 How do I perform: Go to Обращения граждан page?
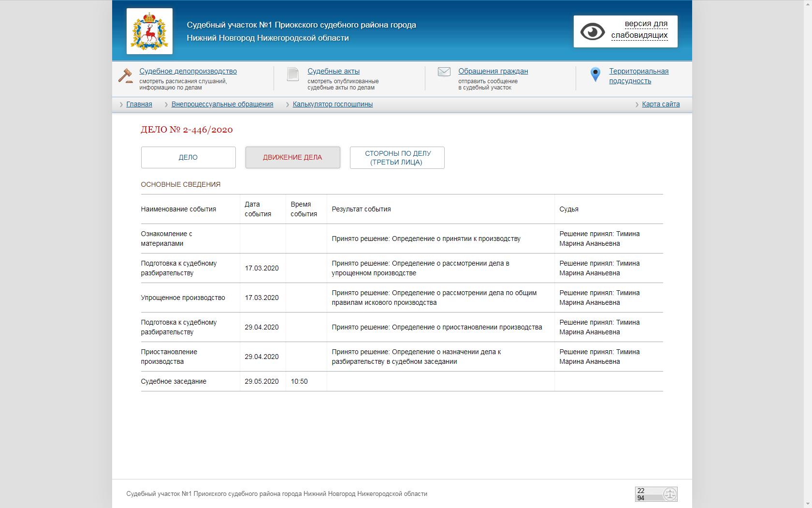(493, 71)
